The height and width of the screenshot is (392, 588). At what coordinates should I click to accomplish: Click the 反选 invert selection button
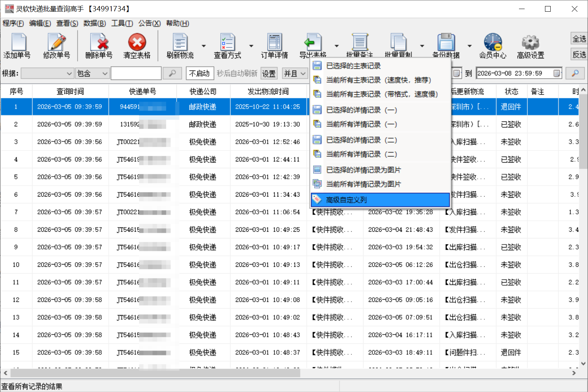[579, 54]
